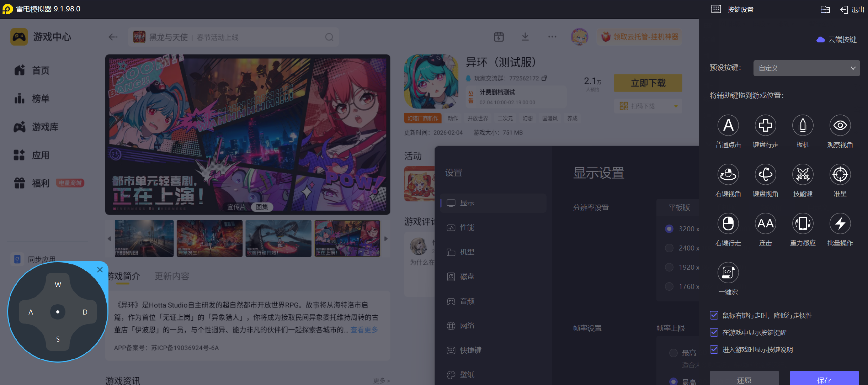Toggle 在游戏中显示按键提醒 checkbox

pos(714,332)
